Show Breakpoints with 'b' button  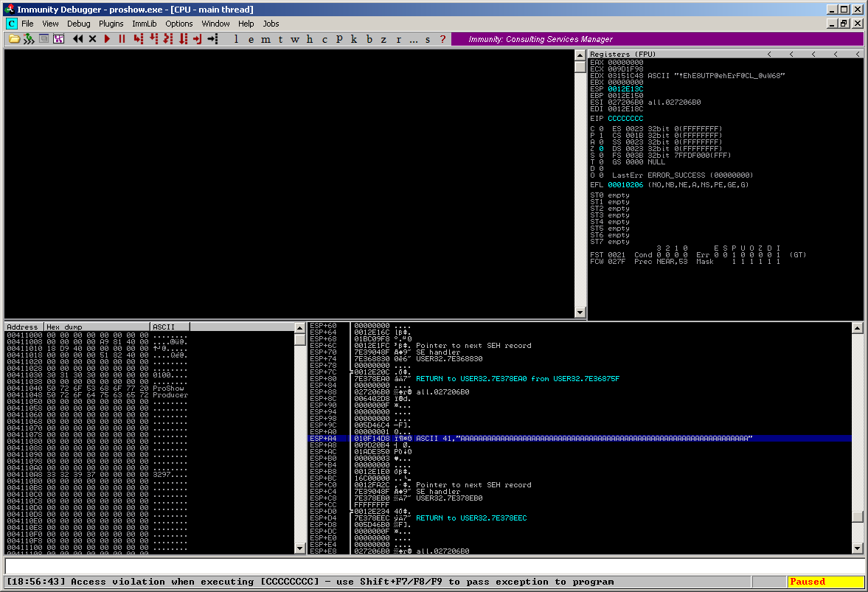tap(369, 39)
